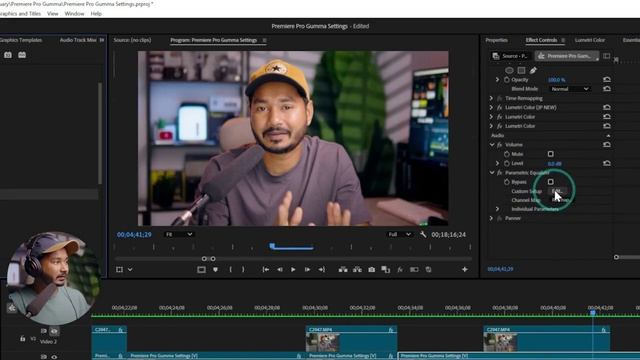
Task: Expand the Level parameter
Action: click(497, 163)
